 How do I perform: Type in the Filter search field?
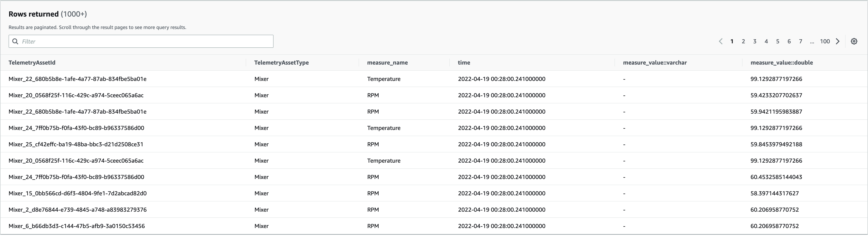(145, 41)
